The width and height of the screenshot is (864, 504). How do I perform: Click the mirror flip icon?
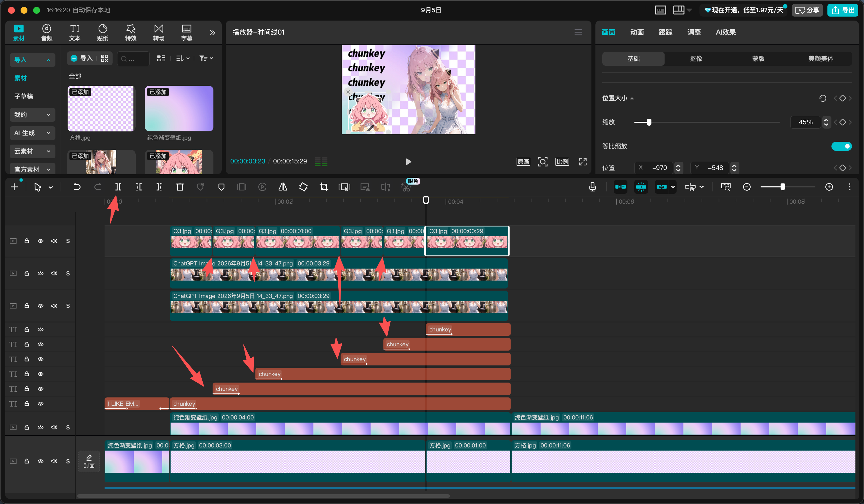tap(283, 187)
